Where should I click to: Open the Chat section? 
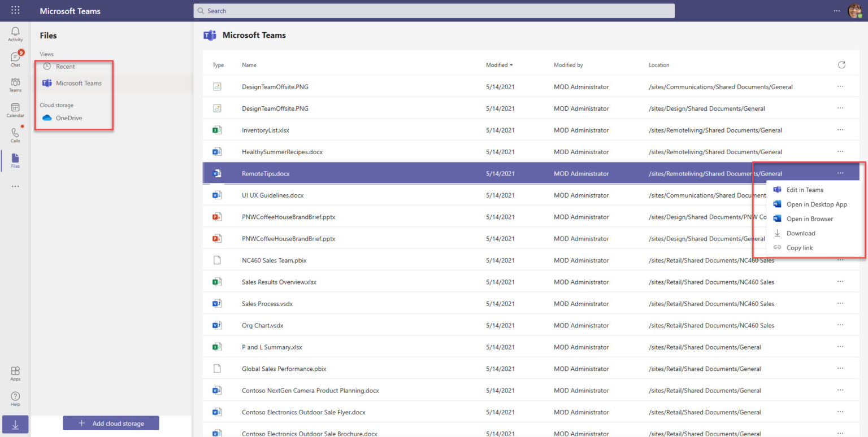15,59
